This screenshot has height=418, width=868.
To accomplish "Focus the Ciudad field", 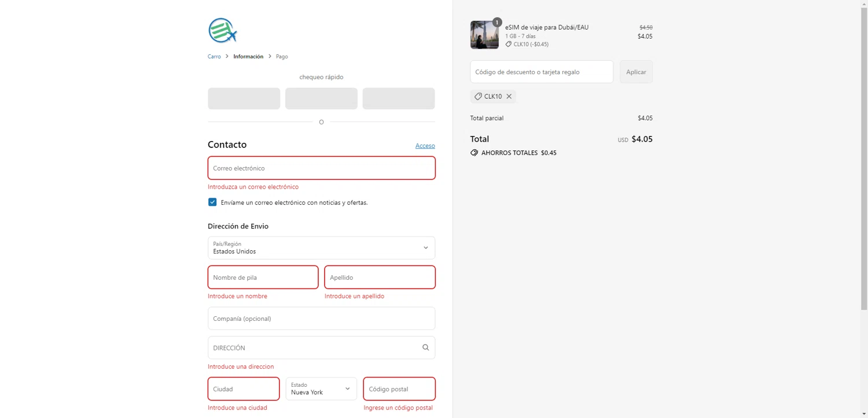I will click(244, 389).
